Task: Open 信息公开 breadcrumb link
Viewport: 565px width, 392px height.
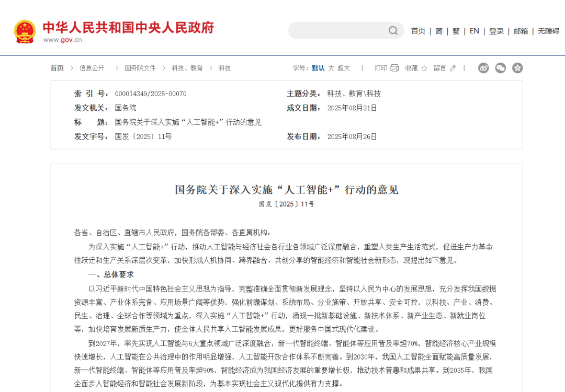Action: tap(92, 68)
